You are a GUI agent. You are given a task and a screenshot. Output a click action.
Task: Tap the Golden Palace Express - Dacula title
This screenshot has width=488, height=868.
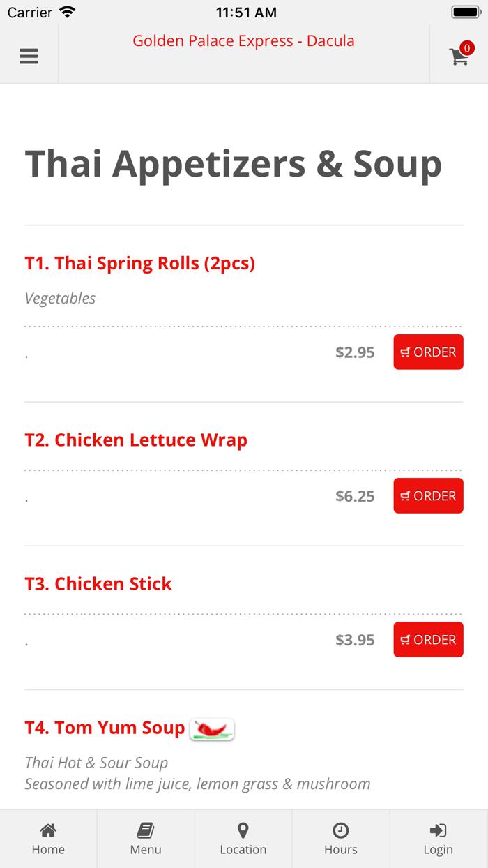pyautogui.click(x=243, y=41)
